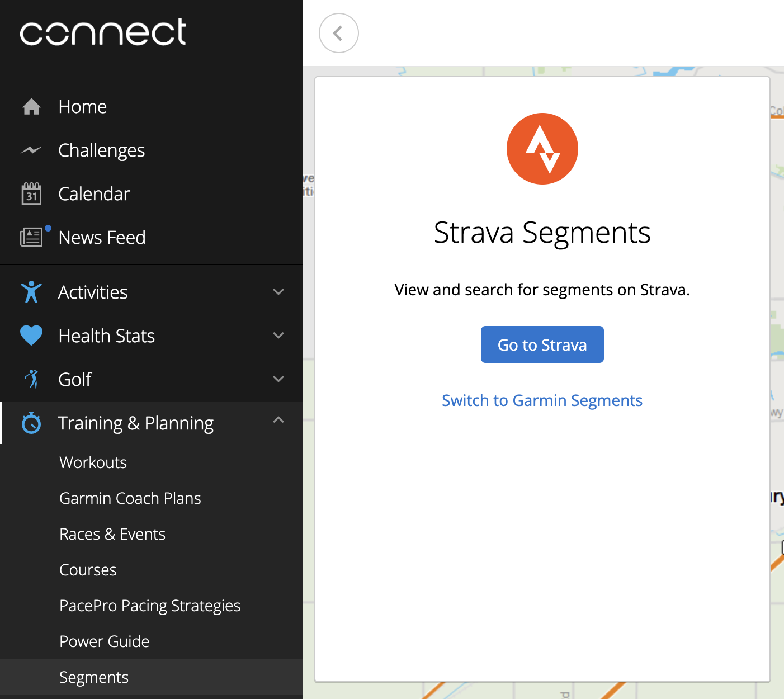Screen dimensions: 784x699
Task: Open the Calendar icon in sidebar
Action: point(31,193)
